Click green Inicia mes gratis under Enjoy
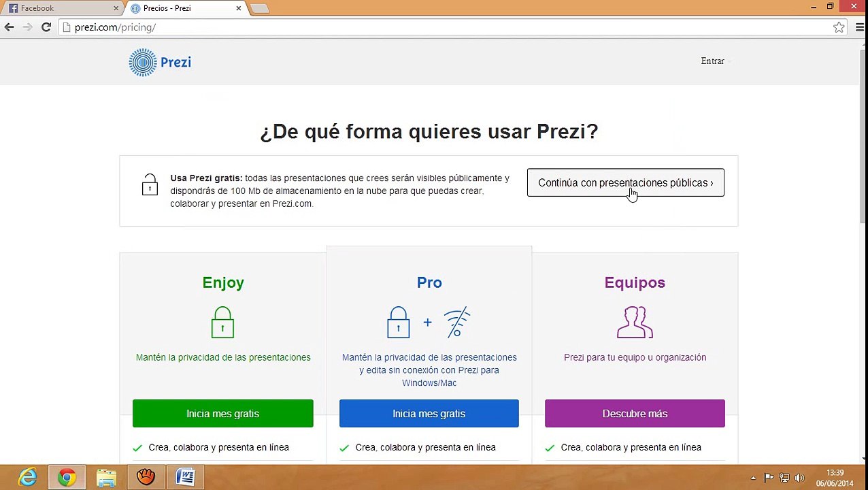 222,414
